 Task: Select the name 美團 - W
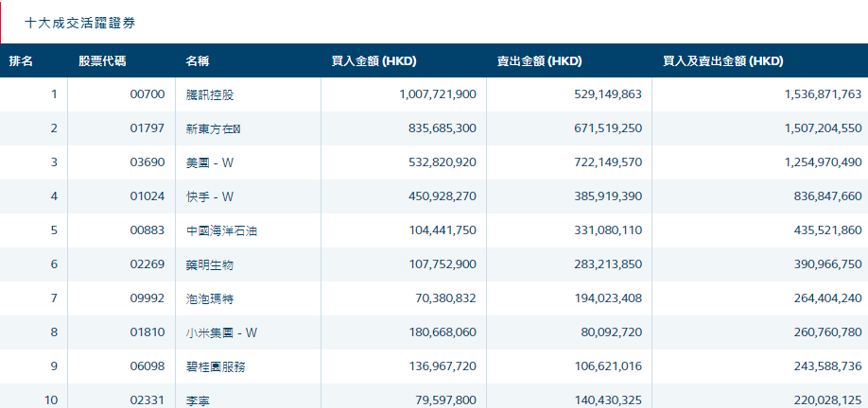210,162
